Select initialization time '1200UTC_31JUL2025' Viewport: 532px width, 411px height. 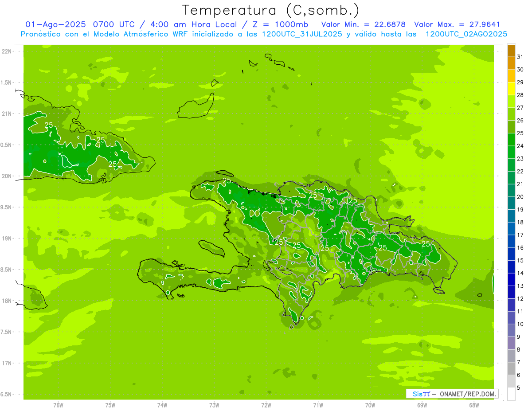click(x=302, y=34)
